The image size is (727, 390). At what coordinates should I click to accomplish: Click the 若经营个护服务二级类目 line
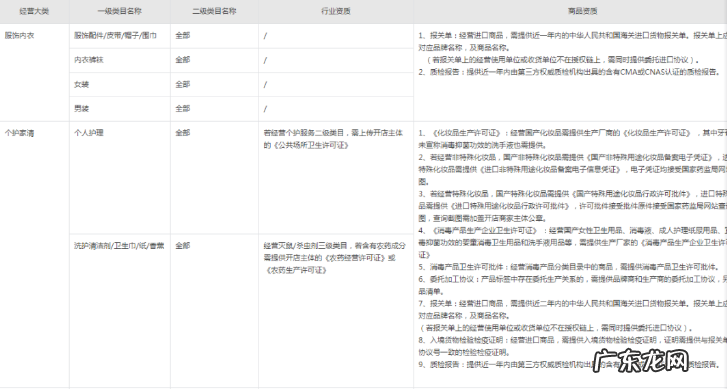pos(333,133)
